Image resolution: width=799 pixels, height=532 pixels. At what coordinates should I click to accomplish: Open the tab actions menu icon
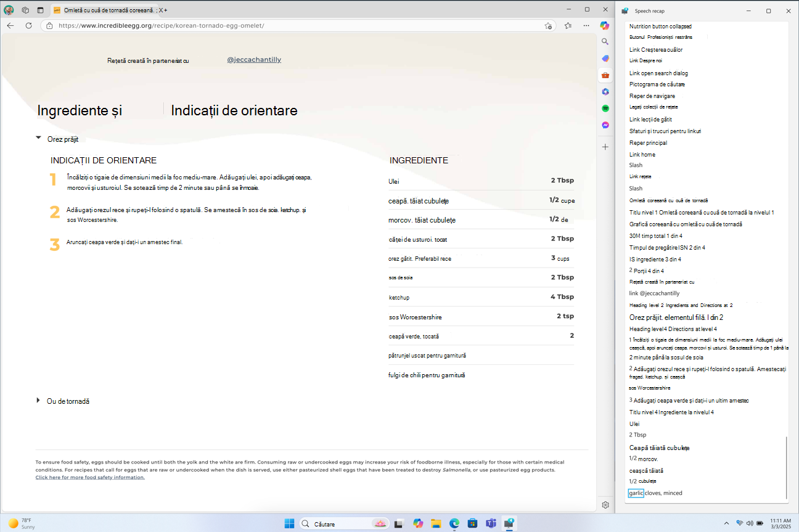[40, 10]
